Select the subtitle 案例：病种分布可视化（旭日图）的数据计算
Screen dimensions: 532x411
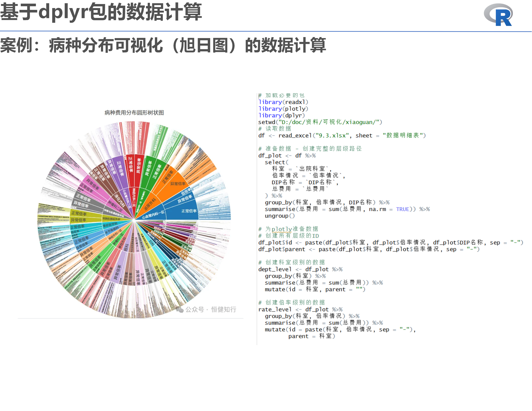point(163,45)
